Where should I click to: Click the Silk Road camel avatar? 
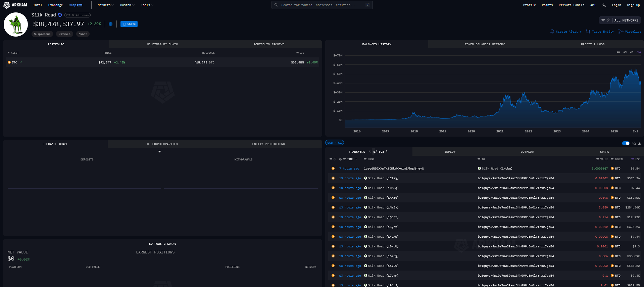point(16,25)
